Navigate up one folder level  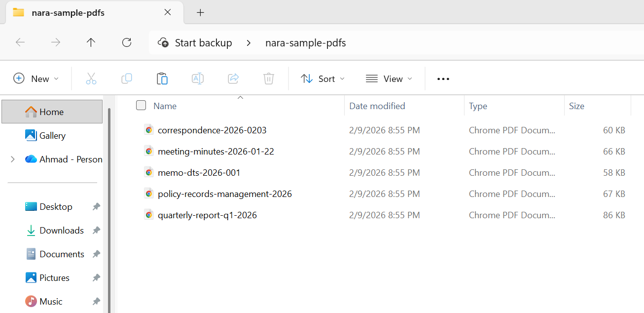(x=91, y=42)
